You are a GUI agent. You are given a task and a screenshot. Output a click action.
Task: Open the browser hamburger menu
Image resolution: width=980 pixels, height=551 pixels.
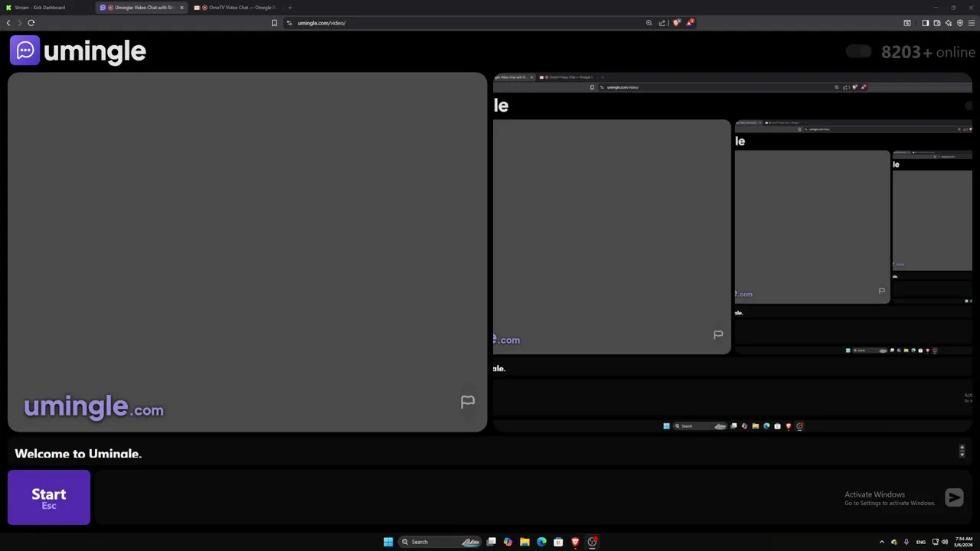[972, 23]
